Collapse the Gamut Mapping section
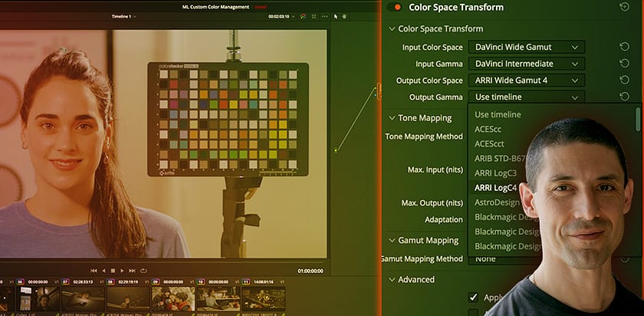Screen dimensions: 644x316 [x=392, y=240]
